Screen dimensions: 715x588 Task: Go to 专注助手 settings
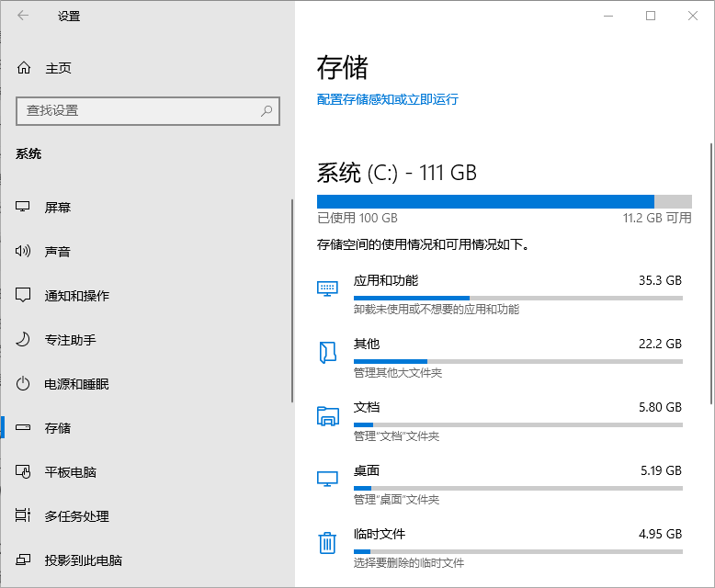[x=70, y=340]
